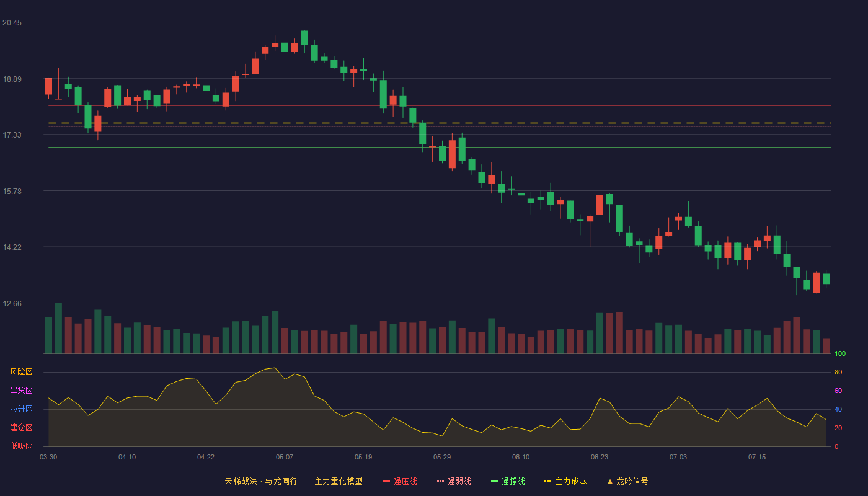The image size is (868, 496).
Task: Click the red strong-pressure horizontal line
Action: point(440,105)
